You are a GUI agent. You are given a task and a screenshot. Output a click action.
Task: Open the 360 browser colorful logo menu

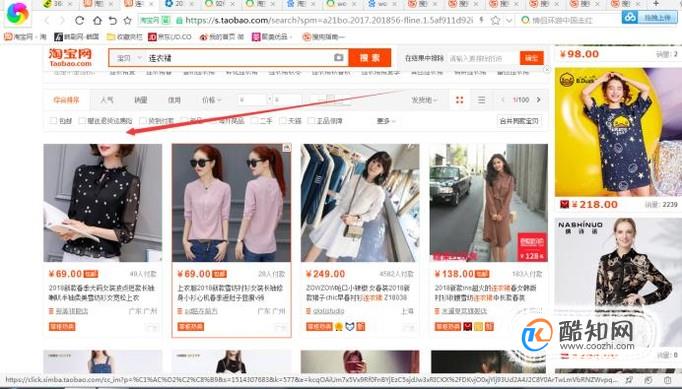17,13
